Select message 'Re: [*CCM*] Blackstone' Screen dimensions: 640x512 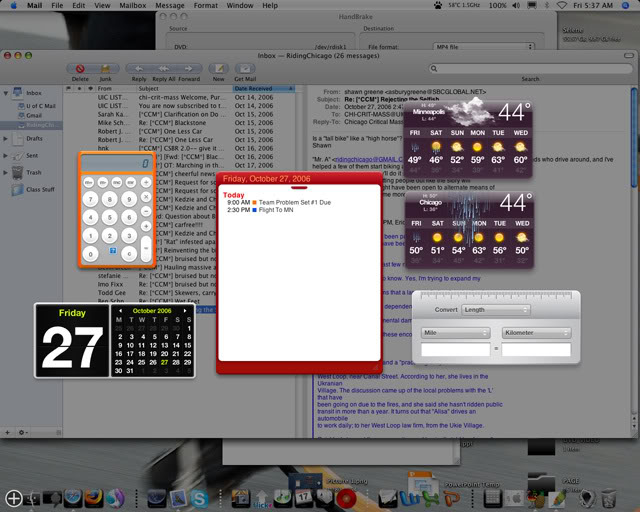tap(182, 123)
